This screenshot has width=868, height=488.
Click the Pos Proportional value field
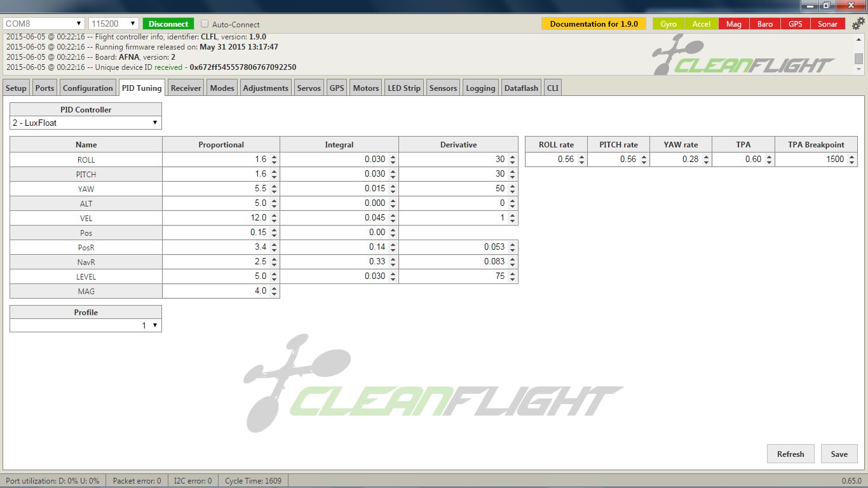(221, 233)
